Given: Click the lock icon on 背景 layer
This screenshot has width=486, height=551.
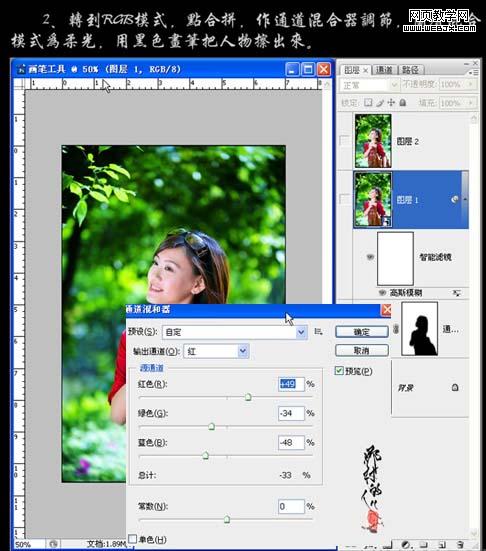Looking at the screenshot, I should pos(455,387).
